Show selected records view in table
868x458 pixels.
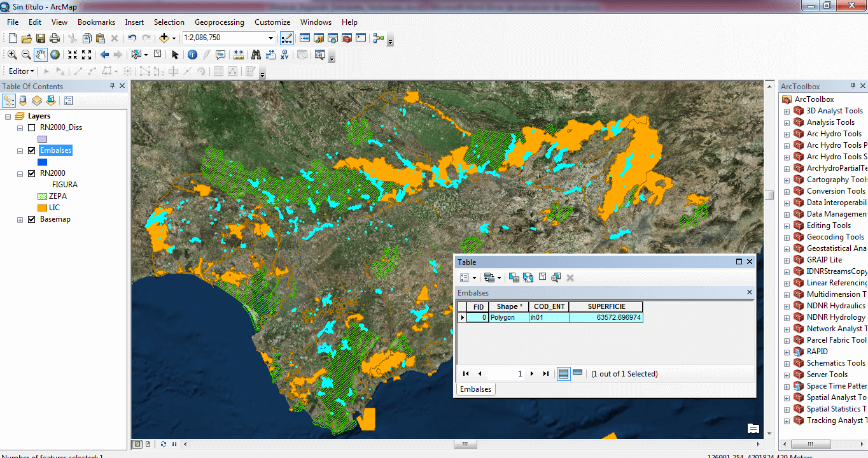click(577, 373)
